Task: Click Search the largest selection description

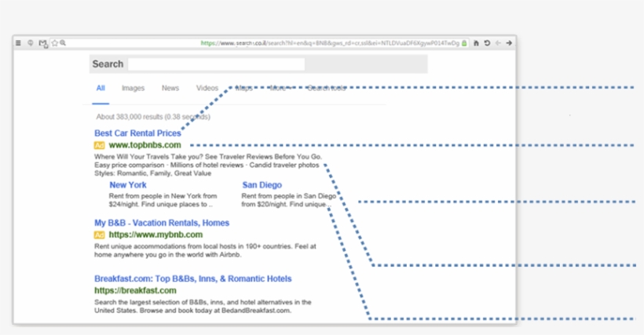Action: coord(203,306)
